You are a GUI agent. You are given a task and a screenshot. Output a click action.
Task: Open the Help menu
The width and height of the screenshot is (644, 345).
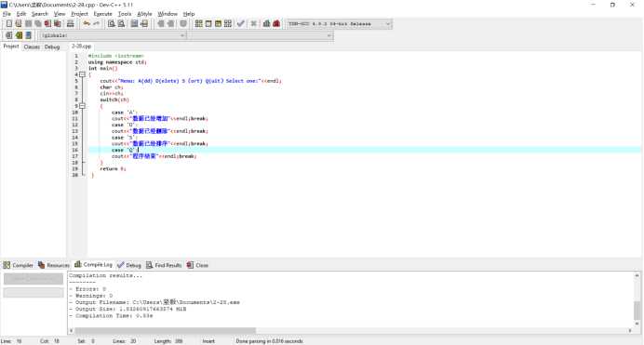point(189,14)
